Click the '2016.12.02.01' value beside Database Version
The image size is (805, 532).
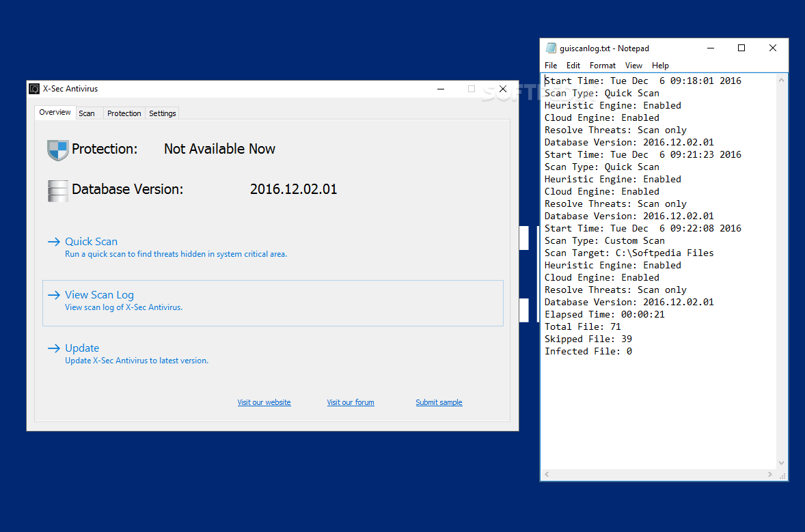[x=294, y=189]
